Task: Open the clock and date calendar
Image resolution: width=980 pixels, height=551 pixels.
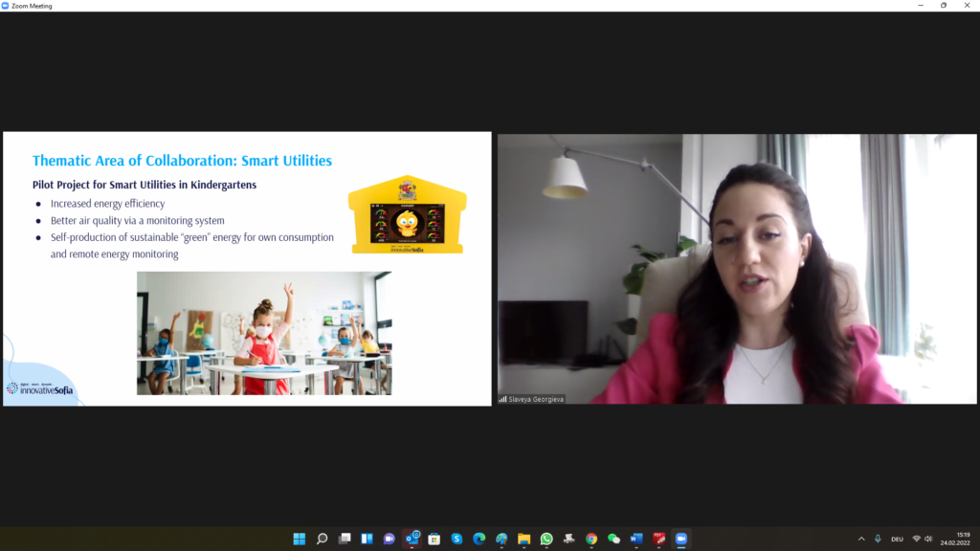Action: click(963, 539)
